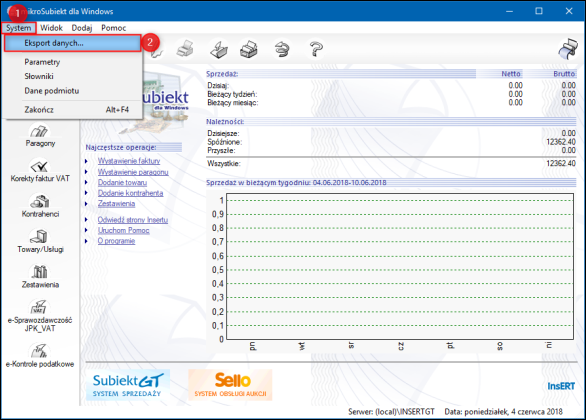
Task: Follow the Dodanie kontrahenta link
Action: [130, 193]
